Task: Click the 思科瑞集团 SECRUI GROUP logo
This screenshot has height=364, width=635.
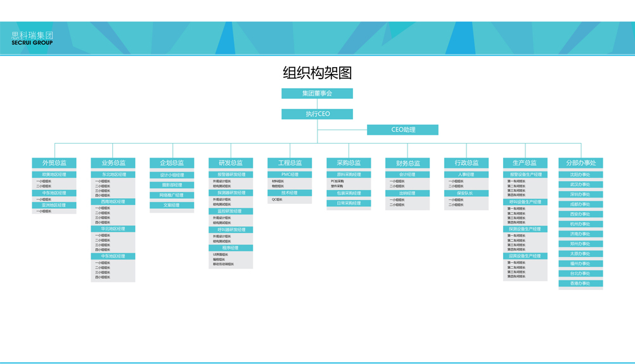Action: tap(32, 38)
